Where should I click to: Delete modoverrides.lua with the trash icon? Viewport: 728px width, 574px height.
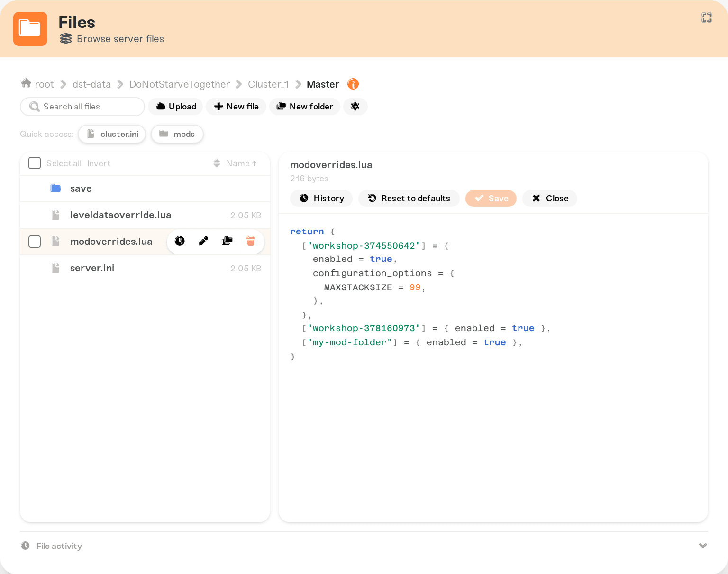[x=251, y=241]
